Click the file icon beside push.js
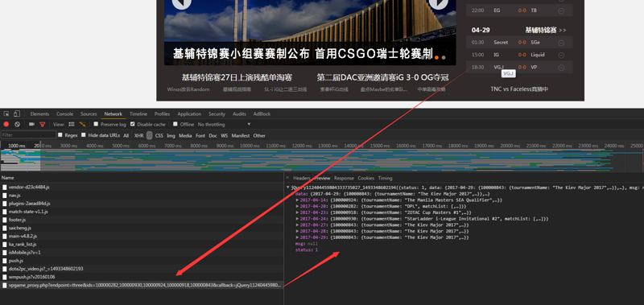The image size is (644, 305). tap(5, 261)
